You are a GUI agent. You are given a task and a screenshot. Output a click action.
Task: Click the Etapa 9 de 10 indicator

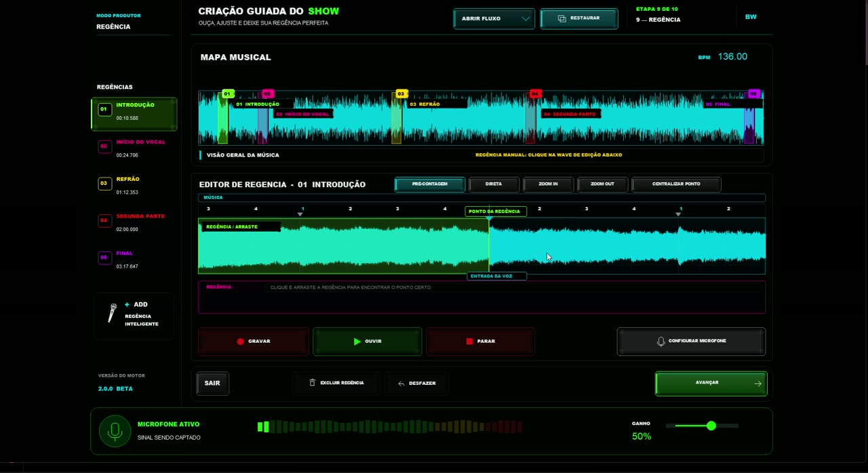pos(656,9)
